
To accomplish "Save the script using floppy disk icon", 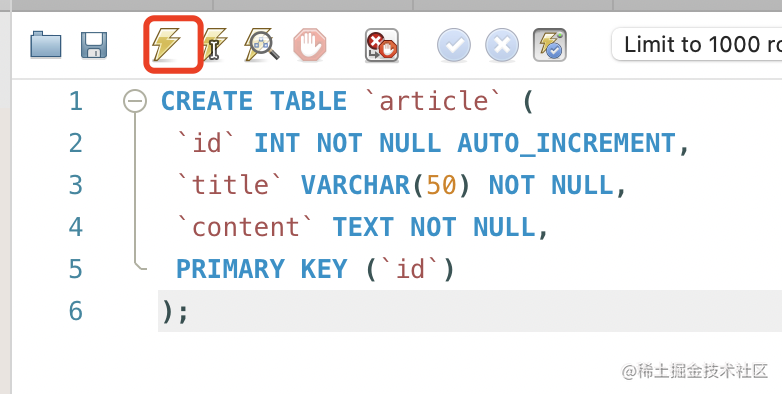I will coord(94,45).
